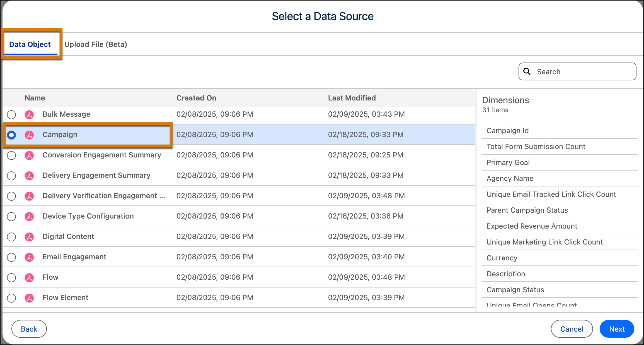
Task: Click the icon in the Flow row
Action: pos(29,277)
